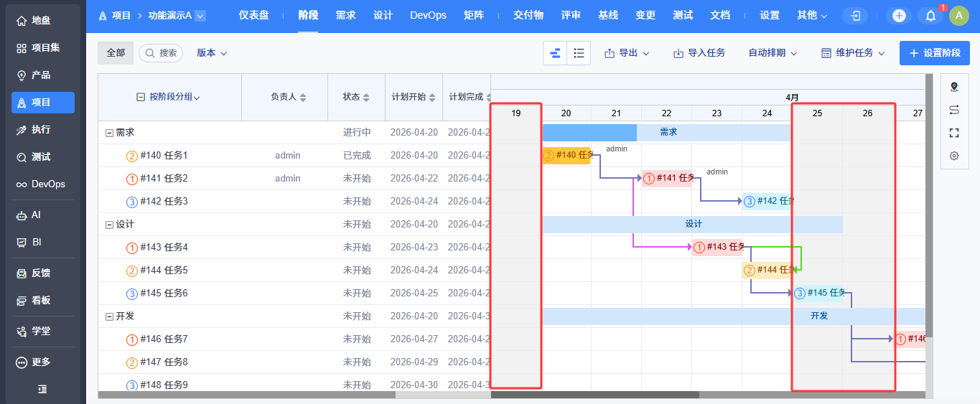
Task: Open the 变更 tab
Action: [645, 16]
